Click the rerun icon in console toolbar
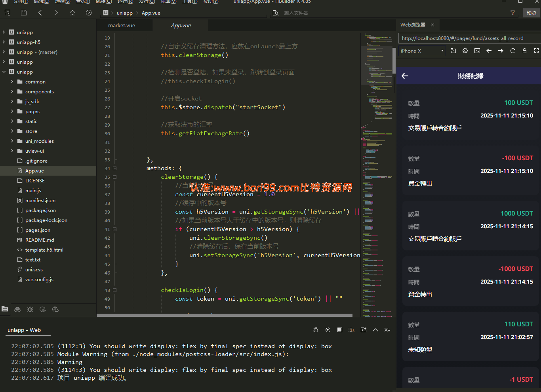Screen dimensions: 541x392 [x=328, y=330]
